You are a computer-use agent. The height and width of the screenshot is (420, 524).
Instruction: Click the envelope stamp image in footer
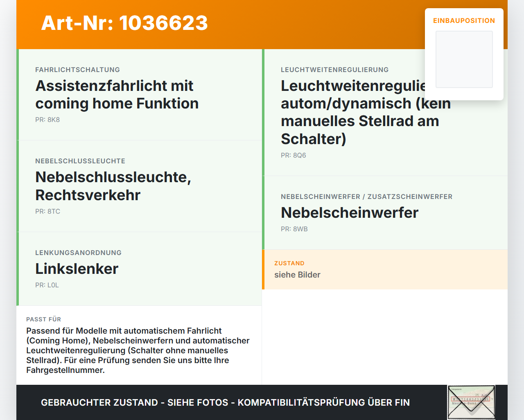pyautogui.click(x=471, y=402)
